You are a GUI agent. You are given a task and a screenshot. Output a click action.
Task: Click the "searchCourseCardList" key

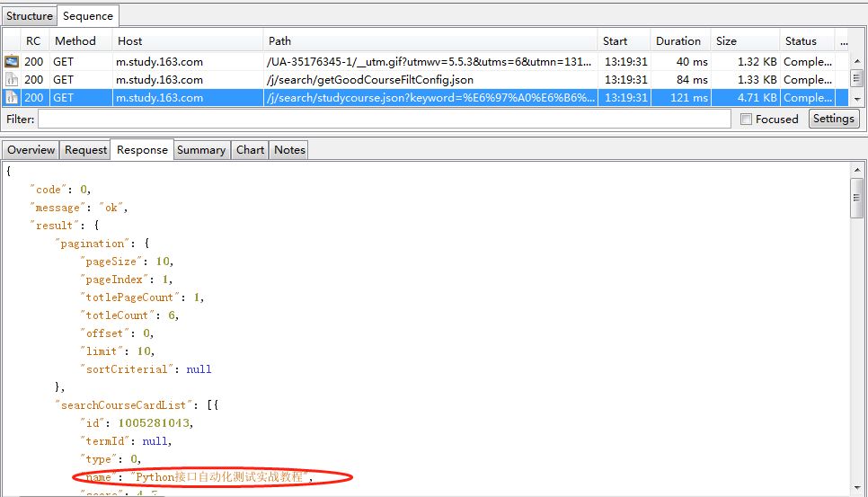coord(123,405)
